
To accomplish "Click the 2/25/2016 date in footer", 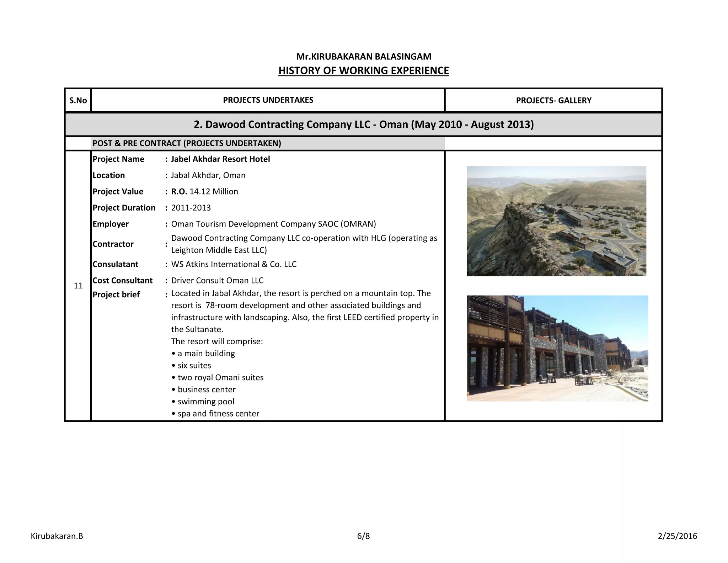I will coord(677,536).
